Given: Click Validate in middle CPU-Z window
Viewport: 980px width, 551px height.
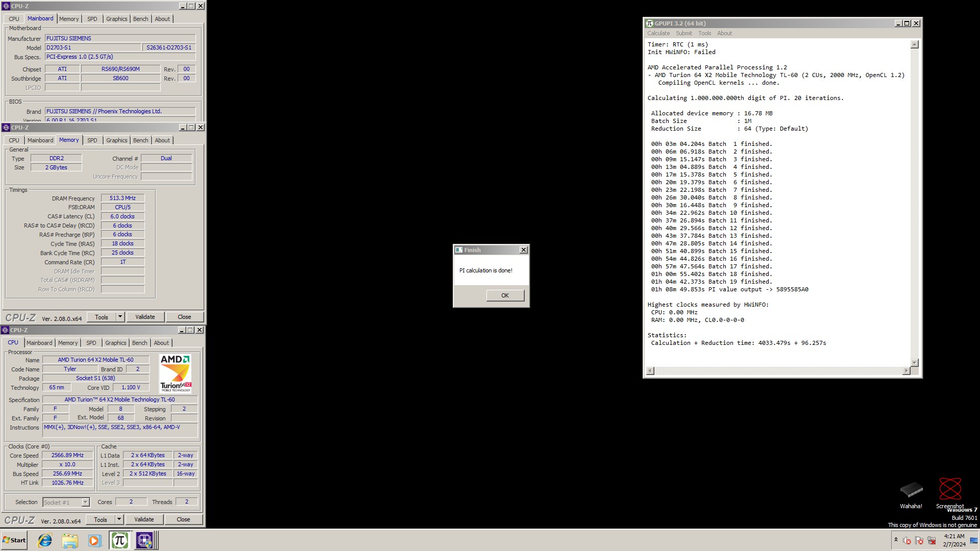Looking at the screenshot, I should [x=145, y=317].
